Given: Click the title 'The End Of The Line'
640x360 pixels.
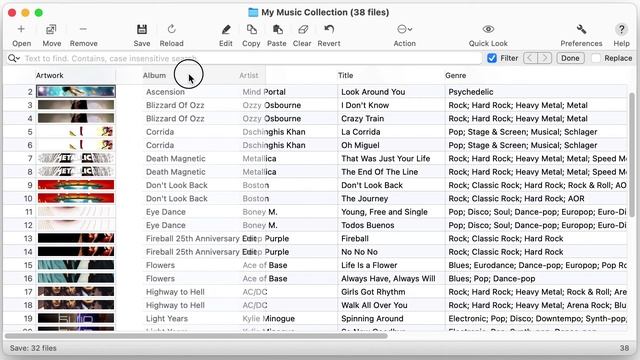Looking at the screenshot, I should (x=380, y=172).
